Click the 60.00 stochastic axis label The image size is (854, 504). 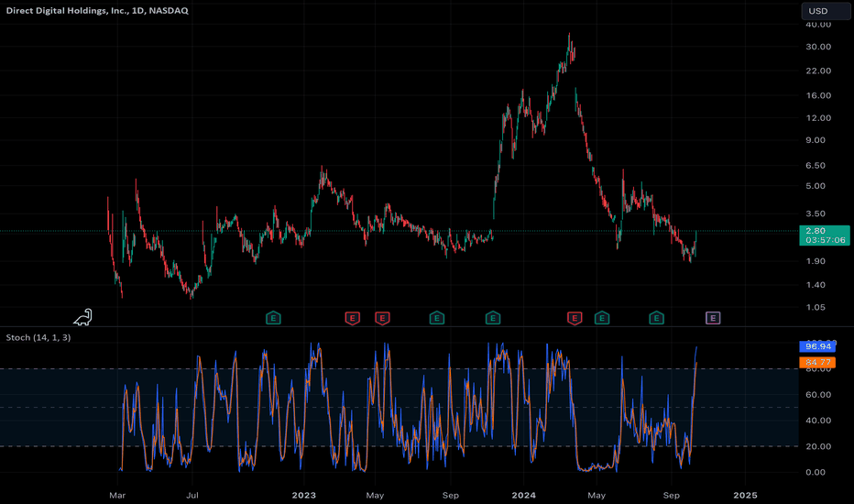point(818,394)
